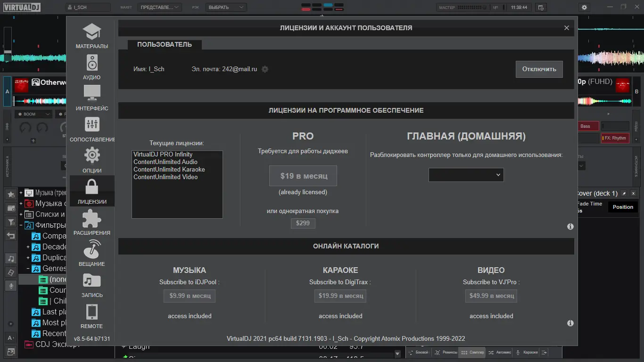Click the add virtual folder icon in browser sidebar
644x362 pixels.
point(11,208)
